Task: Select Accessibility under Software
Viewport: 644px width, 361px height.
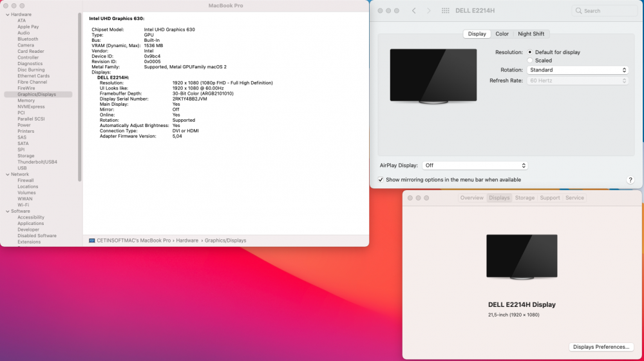Action: pos(31,217)
